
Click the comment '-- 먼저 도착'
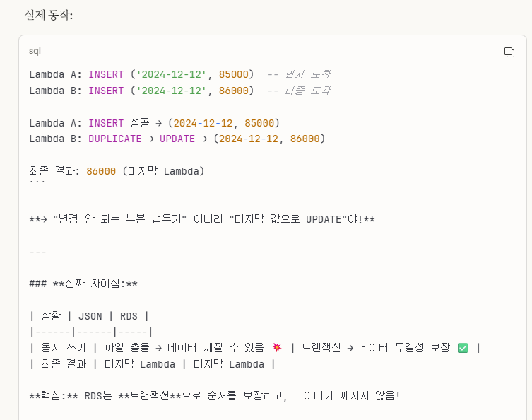coord(299,74)
